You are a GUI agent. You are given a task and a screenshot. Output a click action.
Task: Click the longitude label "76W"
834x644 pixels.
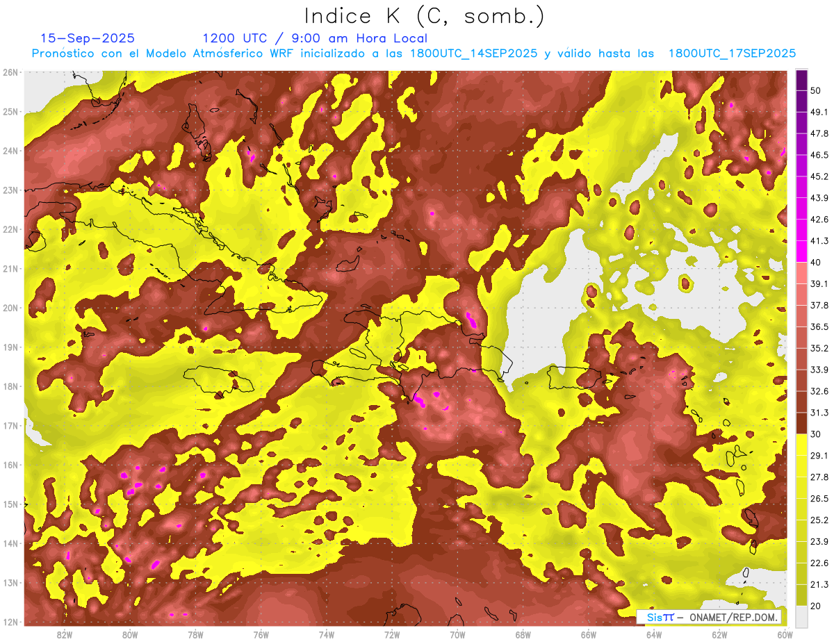pos(261,634)
